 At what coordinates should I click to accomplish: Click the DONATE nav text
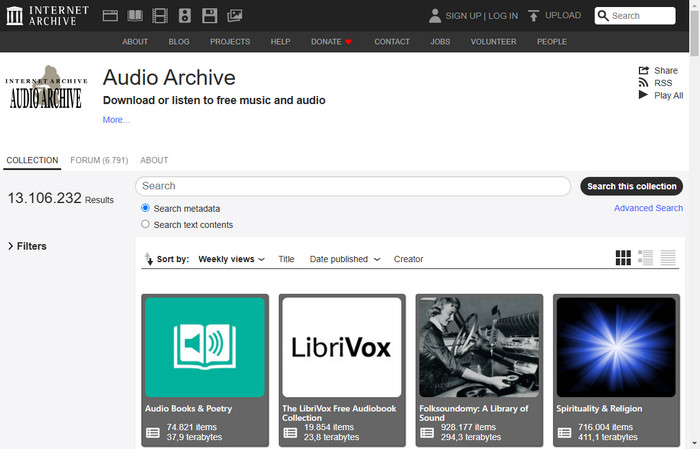coord(326,42)
